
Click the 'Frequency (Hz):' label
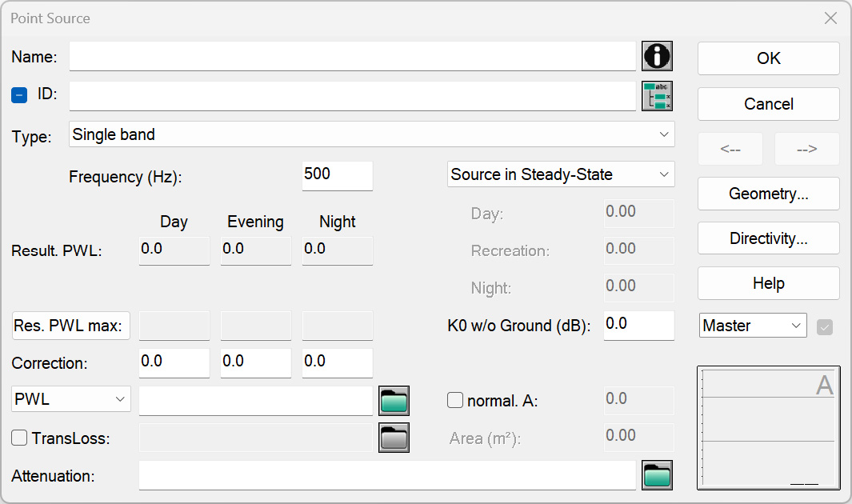click(126, 177)
